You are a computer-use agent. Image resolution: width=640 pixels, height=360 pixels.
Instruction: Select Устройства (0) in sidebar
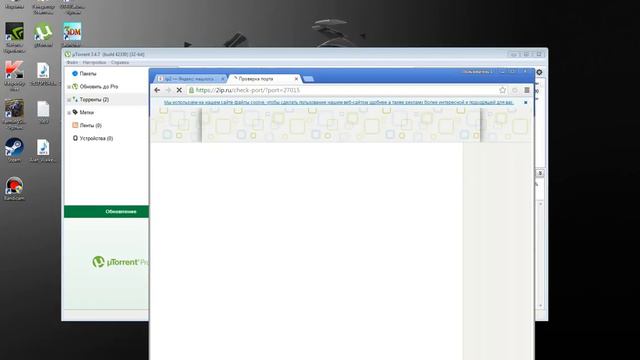tap(96, 138)
